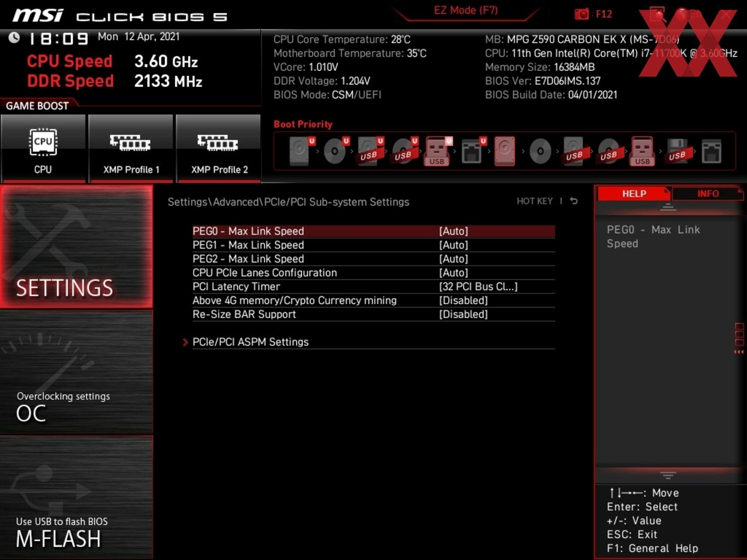Select the UEFI network boot device icon
This screenshot has width=747, height=560.
pos(473,151)
